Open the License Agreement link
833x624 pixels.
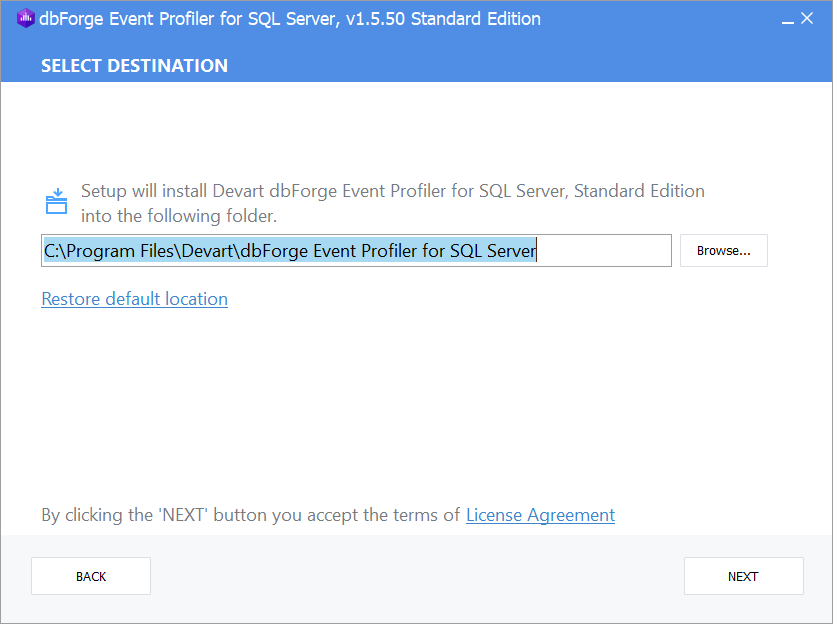(540, 515)
